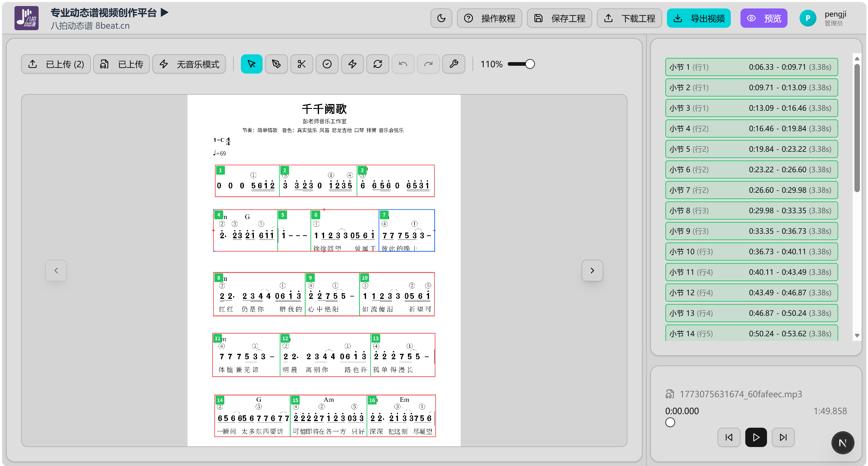Screen dimensions: 868x466
Task: Click the circle checkmark tool
Action: pyautogui.click(x=327, y=64)
